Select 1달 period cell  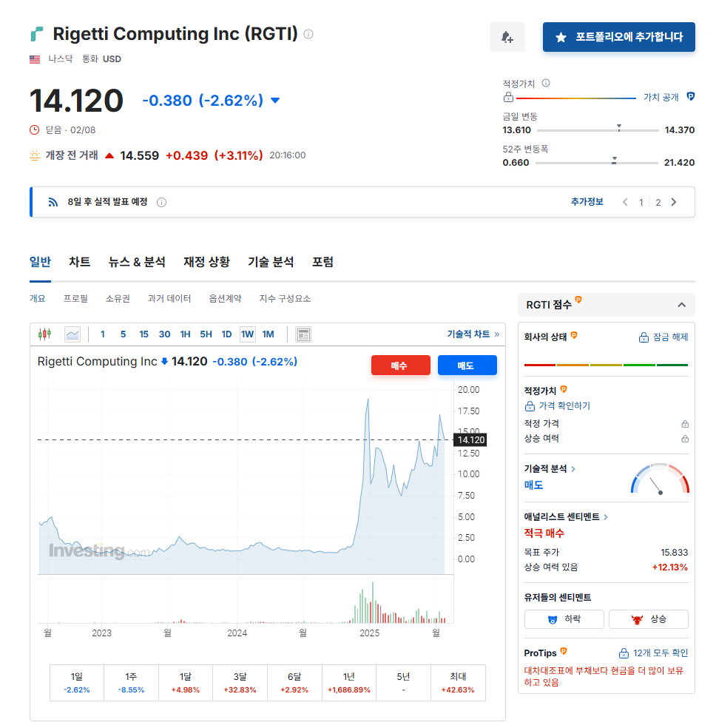coord(186,682)
